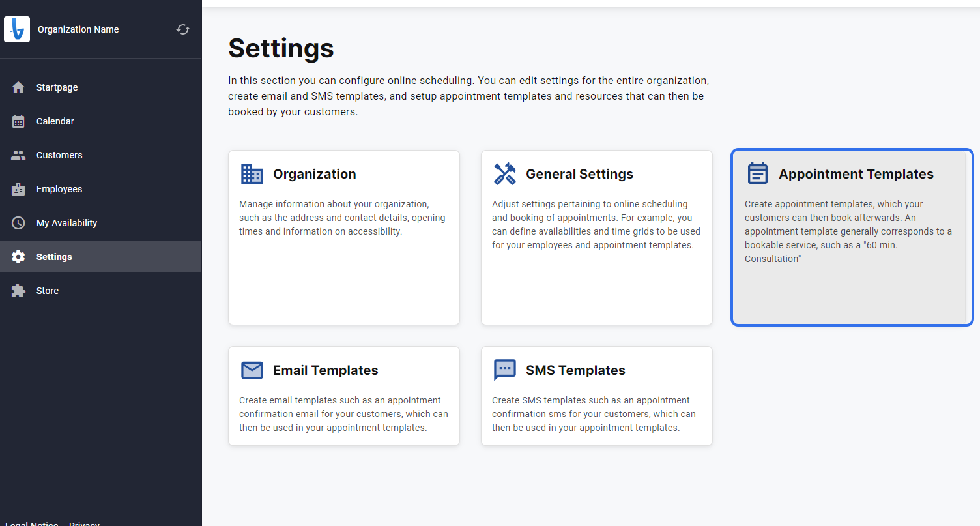The image size is (980, 526).
Task: Select the Settings sidebar item
Action: tap(100, 257)
